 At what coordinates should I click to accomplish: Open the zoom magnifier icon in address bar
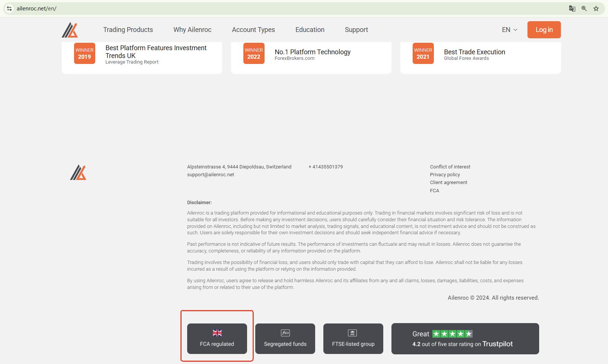click(584, 9)
